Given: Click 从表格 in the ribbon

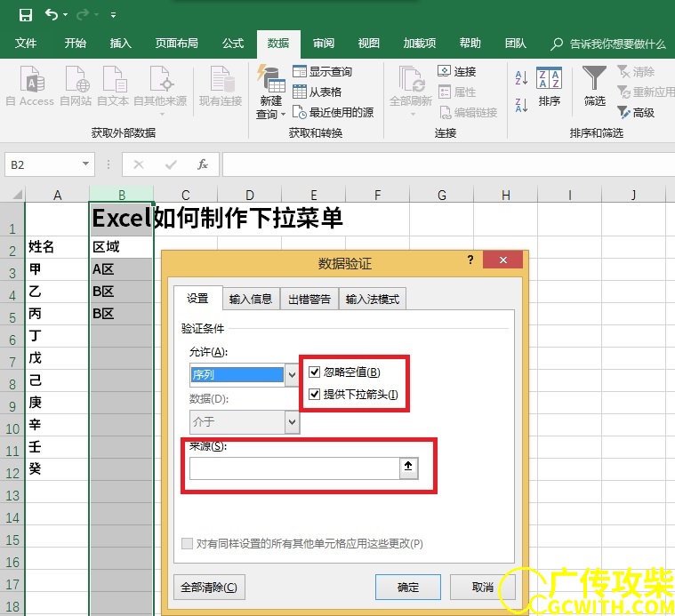Looking at the screenshot, I should pyautogui.click(x=317, y=92).
